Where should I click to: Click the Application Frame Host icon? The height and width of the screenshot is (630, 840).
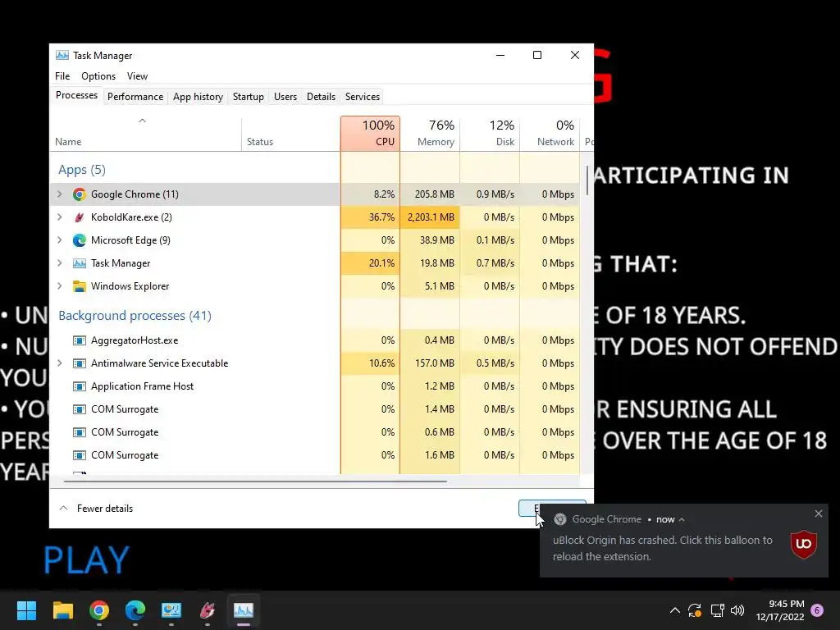80,387
